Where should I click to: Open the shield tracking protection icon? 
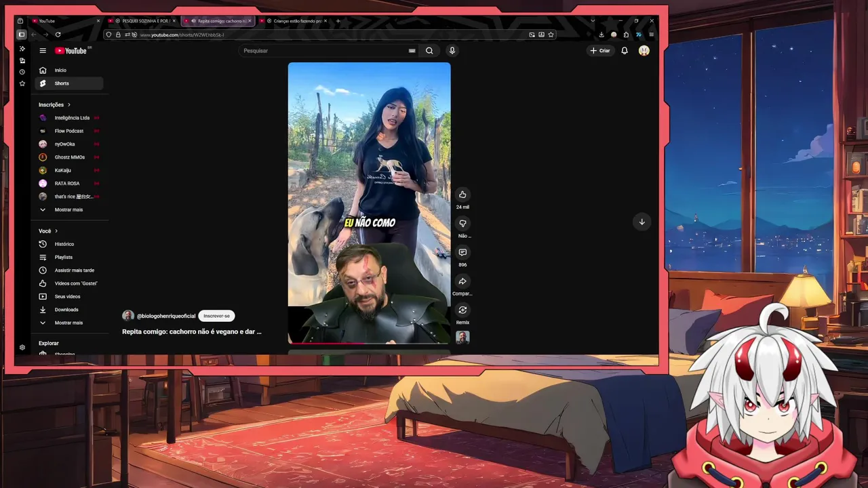click(x=108, y=35)
